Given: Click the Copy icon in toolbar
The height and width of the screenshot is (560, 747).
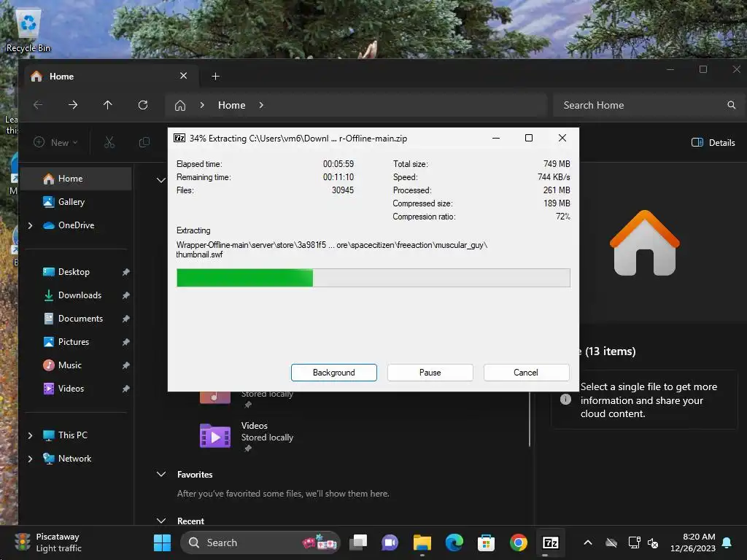Looking at the screenshot, I should pos(144,142).
